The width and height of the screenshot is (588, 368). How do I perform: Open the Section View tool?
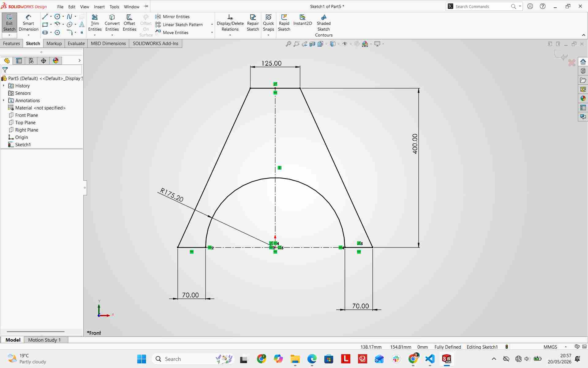[312, 44]
